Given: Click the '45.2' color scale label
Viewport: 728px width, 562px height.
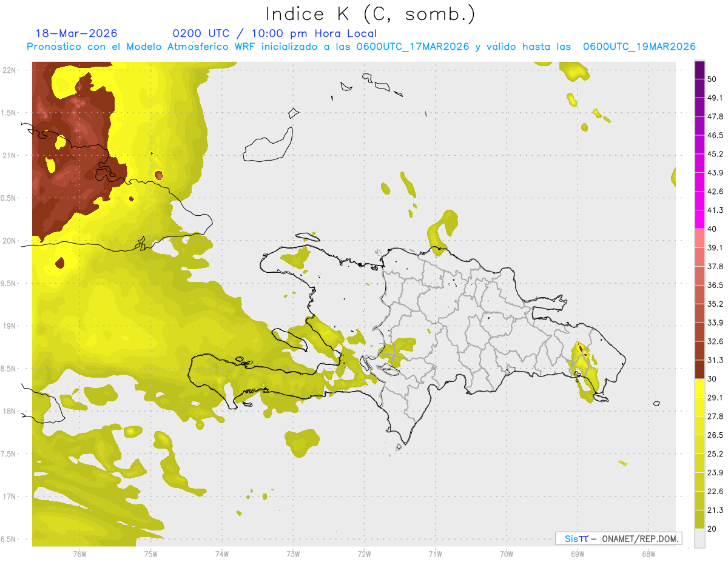Looking at the screenshot, I should 715,154.
